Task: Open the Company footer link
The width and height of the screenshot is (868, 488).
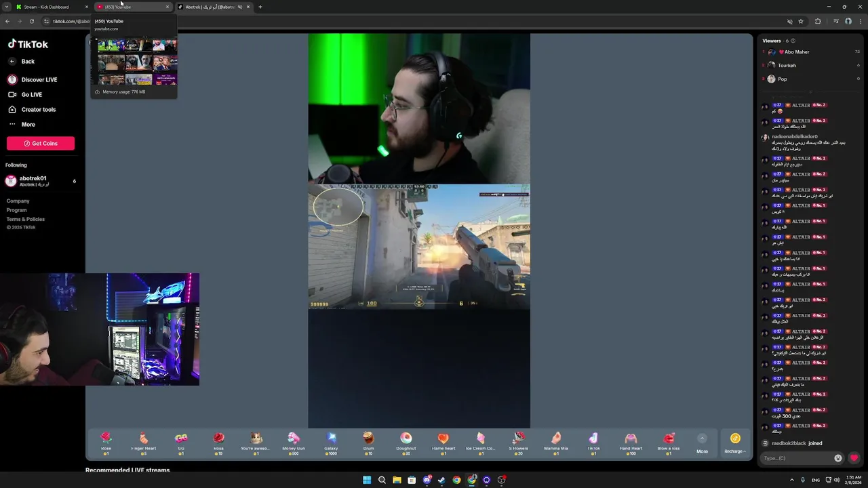Action: coord(18,201)
